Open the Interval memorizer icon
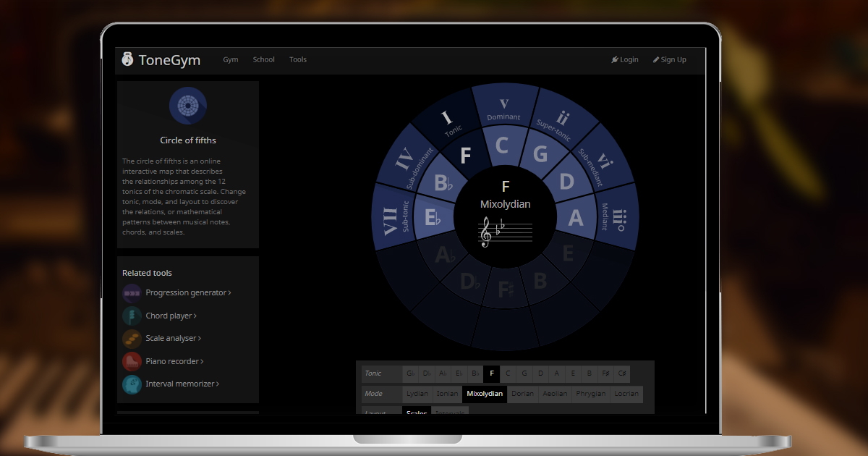This screenshot has width=868, height=456. (132, 384)
